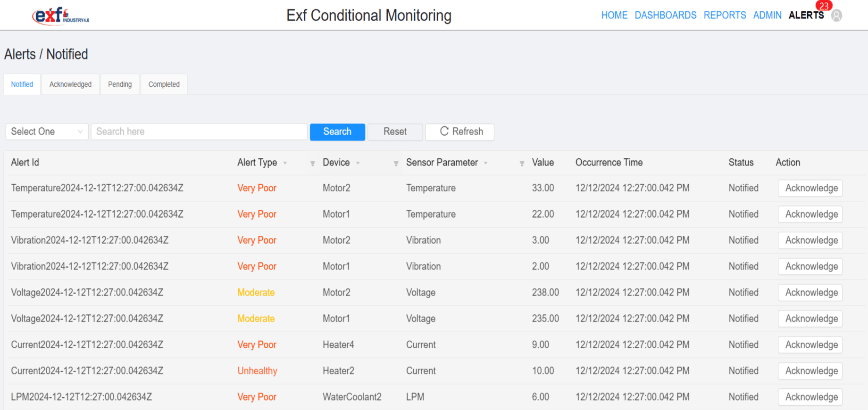The width and height of the screenshot is (868, 410).
Task: Switch to the Notified tab
Action: click(x=22, y=84)
